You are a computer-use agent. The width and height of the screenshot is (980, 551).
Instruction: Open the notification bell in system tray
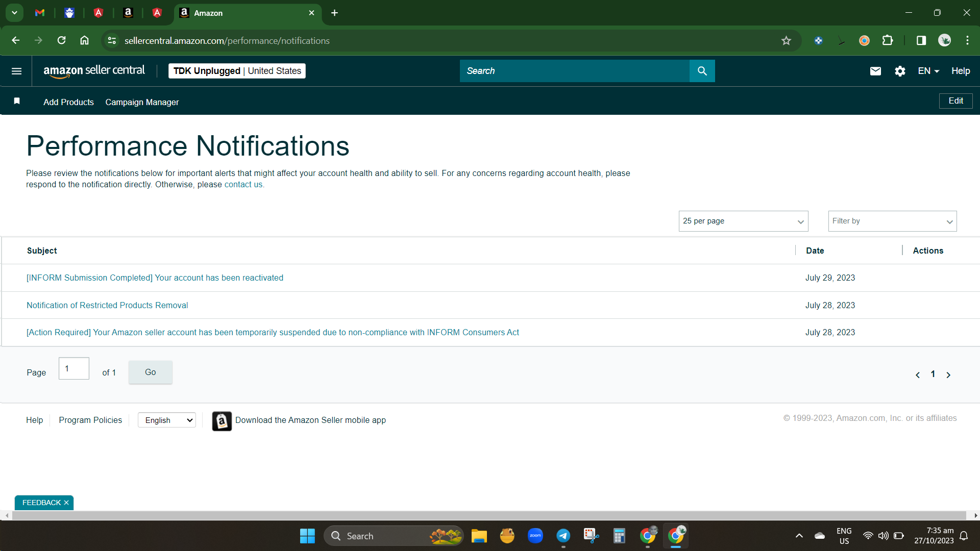[964, 536]
